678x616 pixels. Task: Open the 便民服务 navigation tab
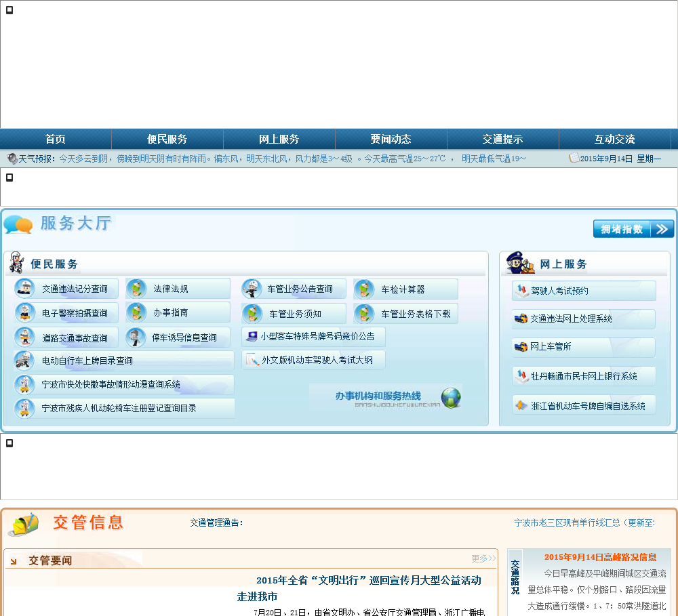tap(167, 139)
